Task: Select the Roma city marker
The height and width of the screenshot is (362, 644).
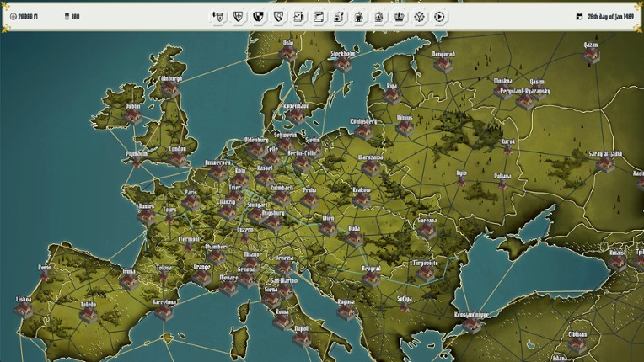Action: click(282, 322)
